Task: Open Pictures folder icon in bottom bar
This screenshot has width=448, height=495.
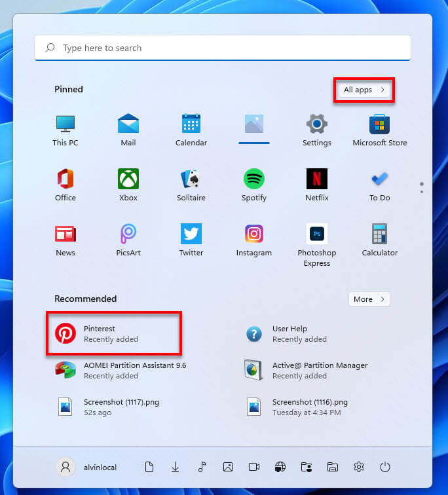Action: pos(228,467)
